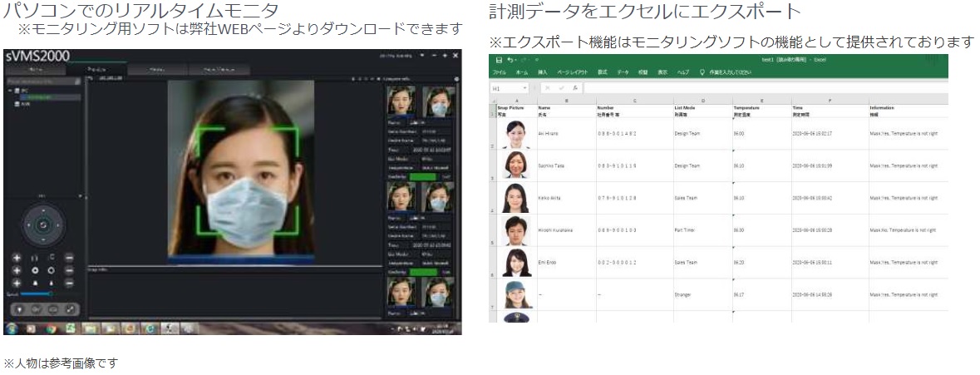
Task: Click Save icon in Excel title bar
Action: pyautogui.click(x=499, y=60)
